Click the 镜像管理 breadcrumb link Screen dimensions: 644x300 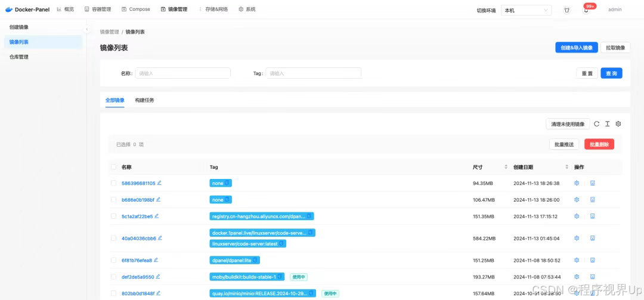pyautogui.click(x=110, y=32)
